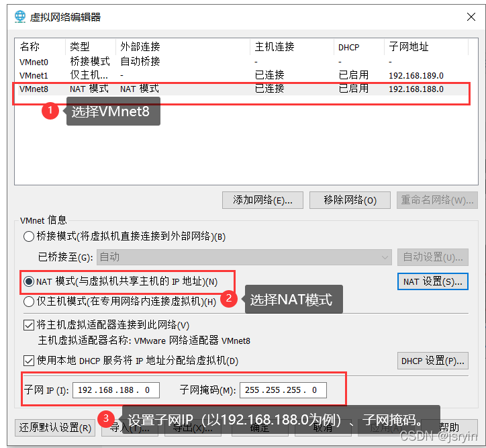Viewport: 486px width, 448px height.
Task: Select the VMnet1 network row
Action: coord(244,75)
